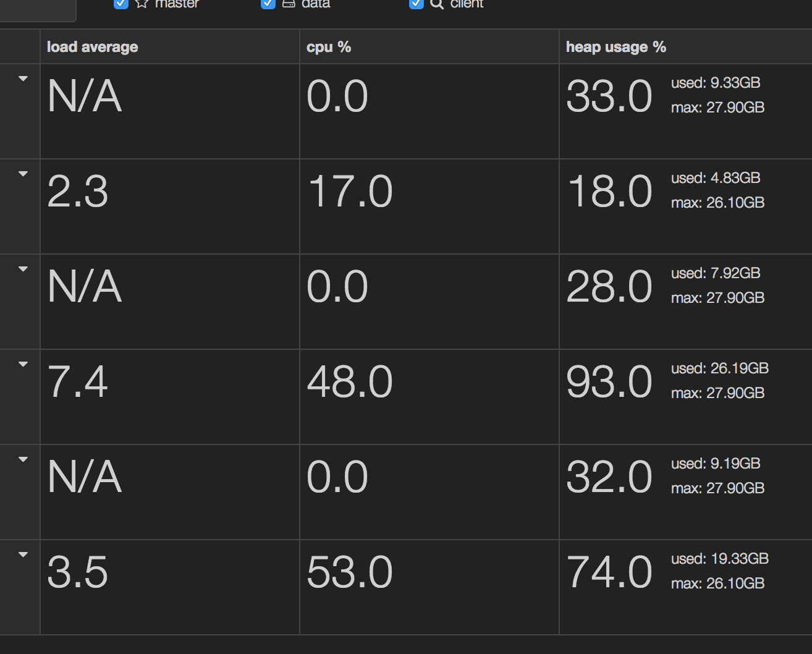Click 'max: 27.90GB' in the 28.0 heap row

718,298
